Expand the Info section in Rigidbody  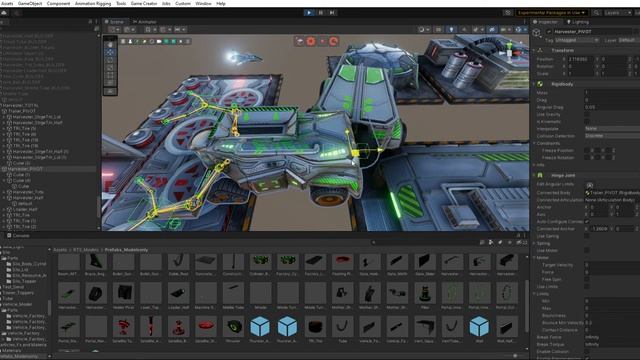tap(534, 165)
